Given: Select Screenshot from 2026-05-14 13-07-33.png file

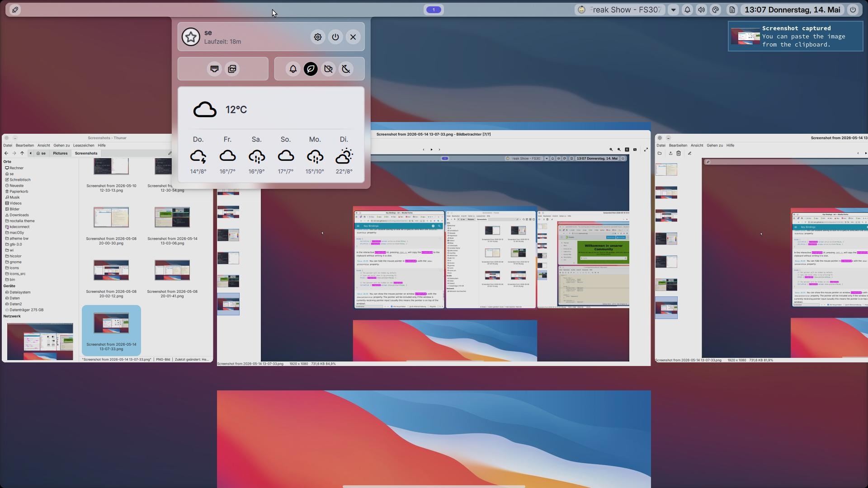Looking at the screenshot, I should (x=111, y=330).
